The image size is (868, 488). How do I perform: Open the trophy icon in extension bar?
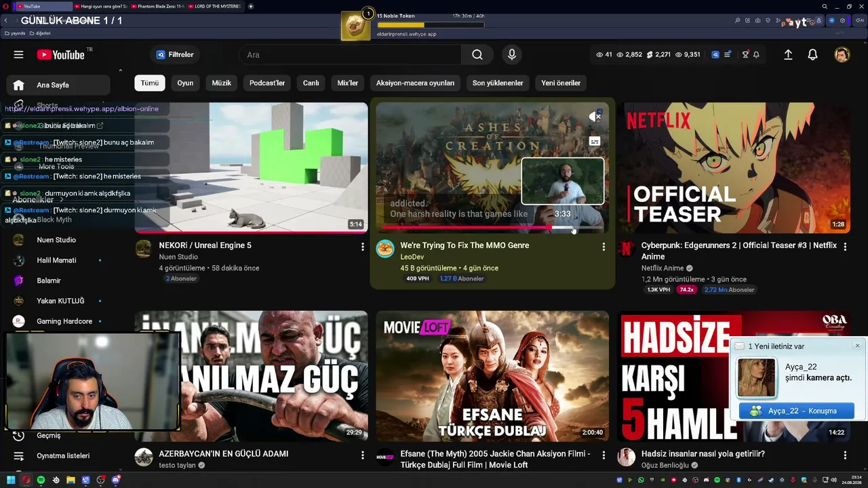tap(745, 55)
